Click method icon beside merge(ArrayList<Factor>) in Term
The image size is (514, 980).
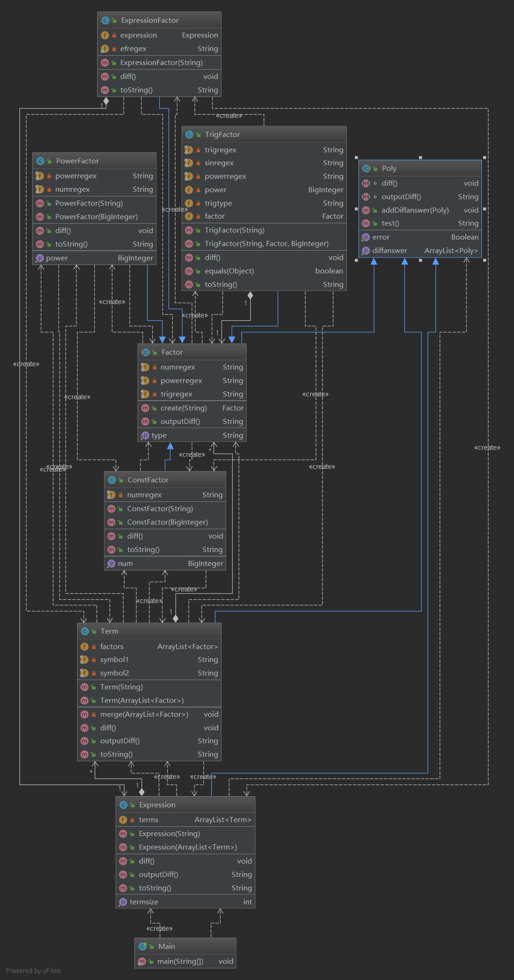tap(85, 714)
